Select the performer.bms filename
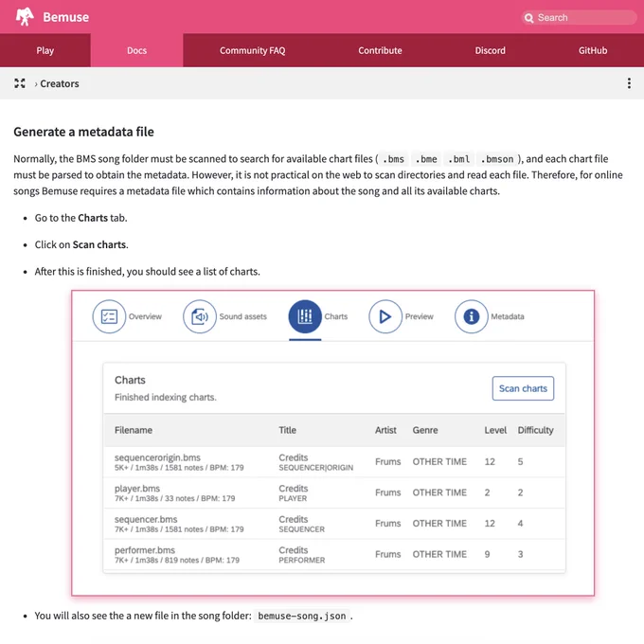This screenshot has width=644, height=644. [x=145, y=550]
